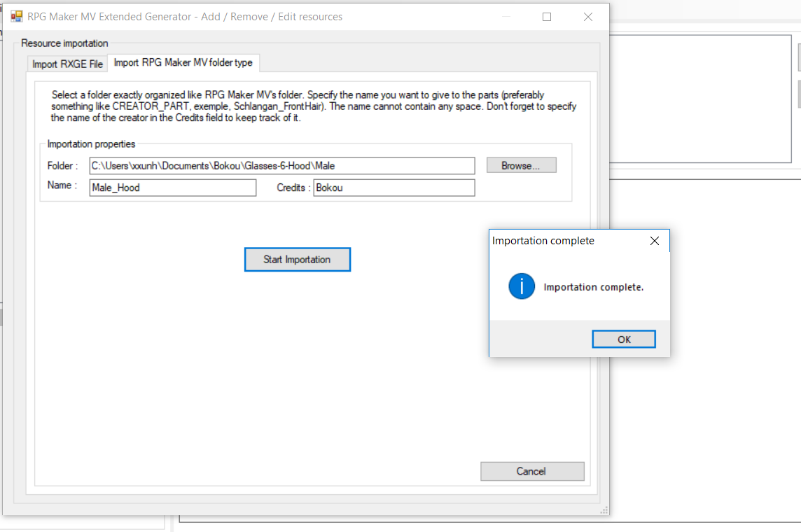Close the Importation complete dialog
The width and height of the screenshot is (801, 532).
point(655,241)
